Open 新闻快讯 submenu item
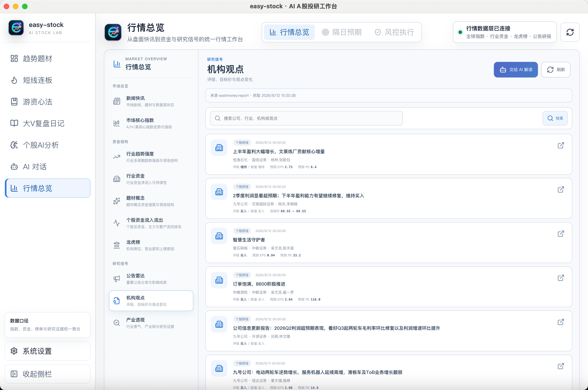This screenshot has height=390, width=588. (x=151, y=101)
